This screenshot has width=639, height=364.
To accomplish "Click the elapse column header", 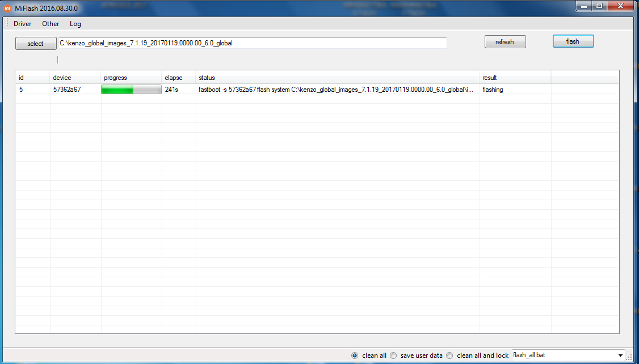I will tap(179, 77).
